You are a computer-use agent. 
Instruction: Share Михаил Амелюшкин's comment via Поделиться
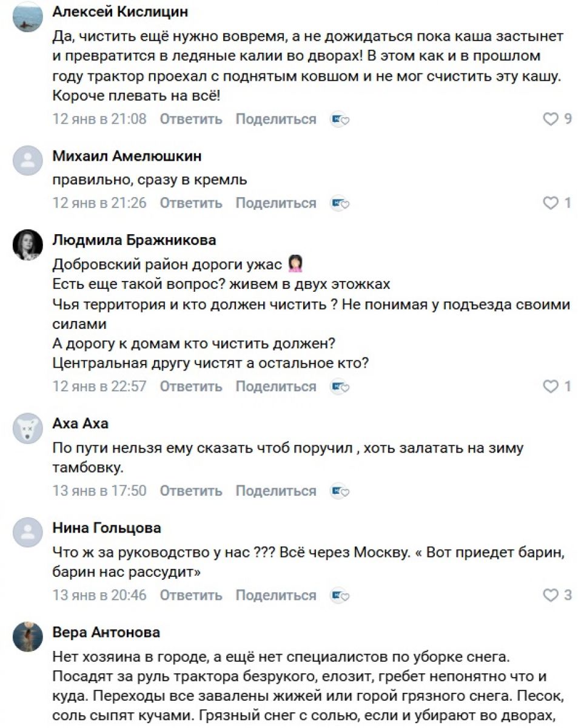tap(276, 203)
